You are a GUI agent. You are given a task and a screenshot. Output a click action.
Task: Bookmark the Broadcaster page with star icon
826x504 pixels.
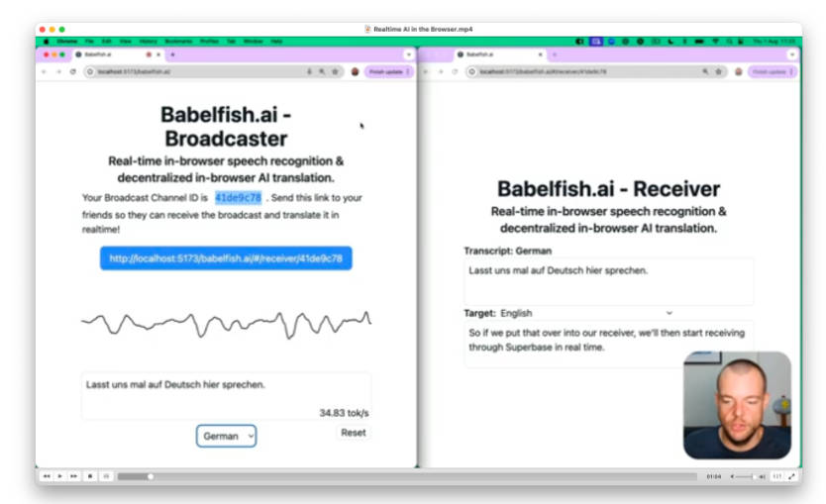pos(335,71)
